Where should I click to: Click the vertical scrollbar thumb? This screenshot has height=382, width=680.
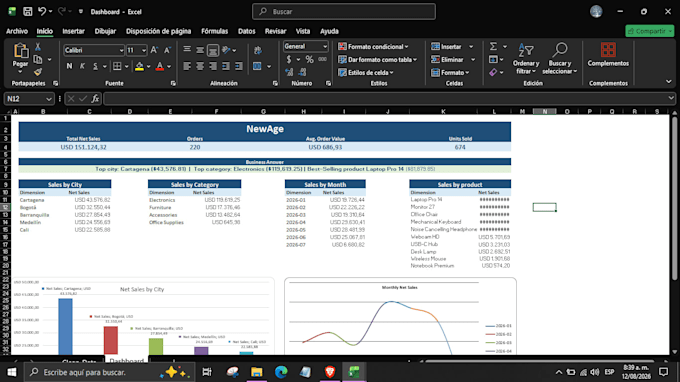point(674,198)
